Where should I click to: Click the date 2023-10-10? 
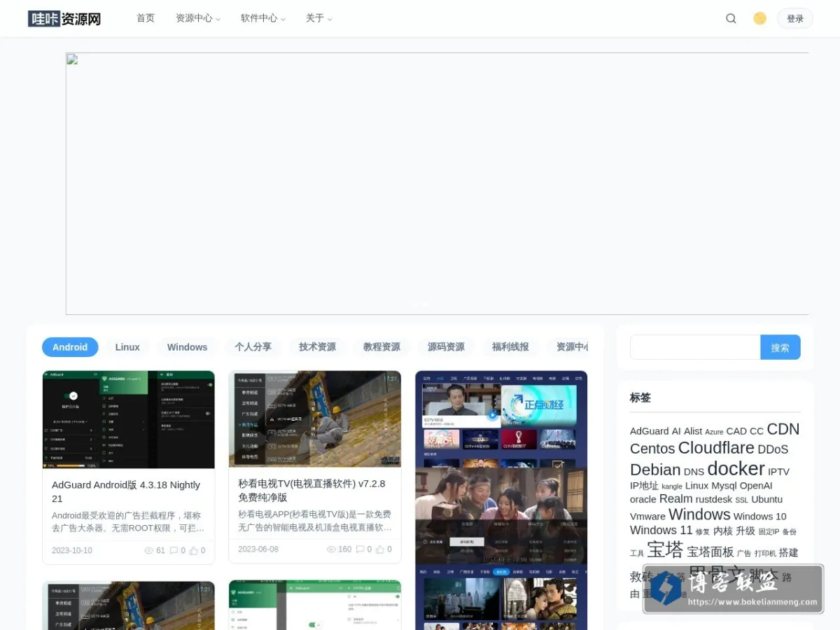(x=72, y=551)
